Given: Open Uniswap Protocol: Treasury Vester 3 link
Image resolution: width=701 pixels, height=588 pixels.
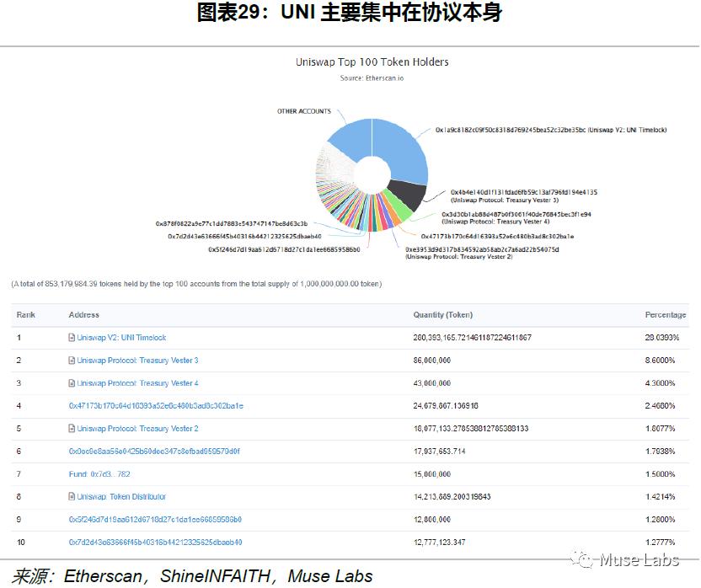Looking at the screenshot, I should (x=137, y=361).
